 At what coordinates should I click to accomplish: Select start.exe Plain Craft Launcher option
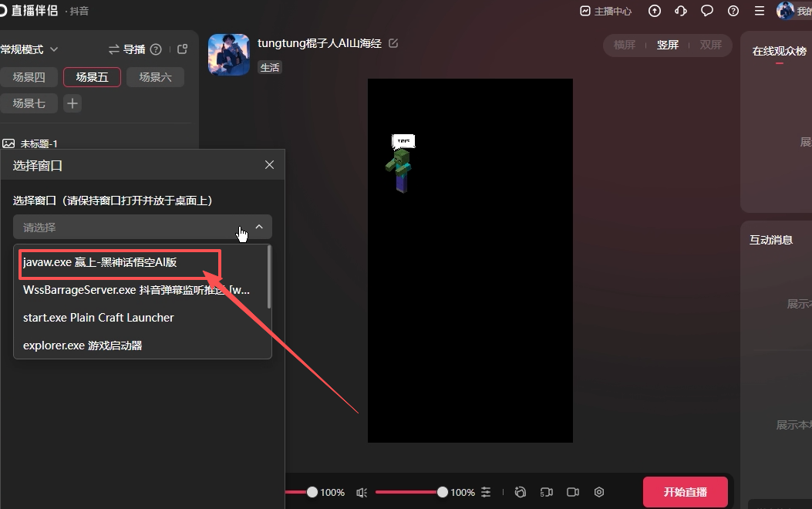[99, 318]
